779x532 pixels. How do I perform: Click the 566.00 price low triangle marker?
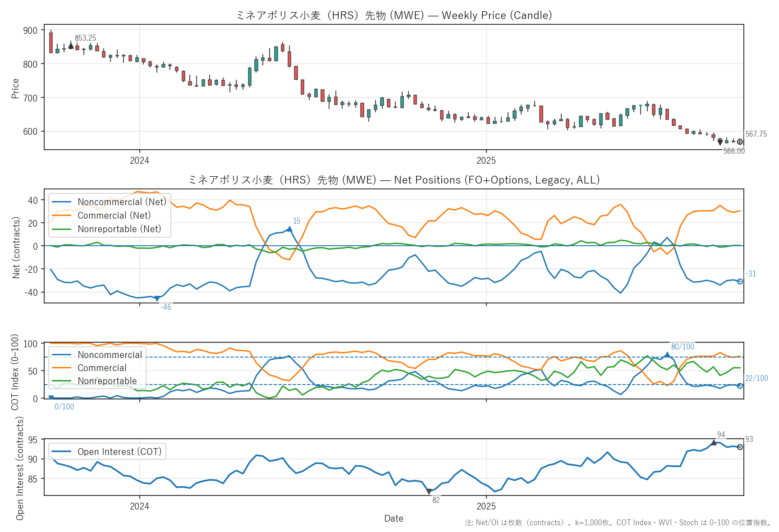(720, 142)
